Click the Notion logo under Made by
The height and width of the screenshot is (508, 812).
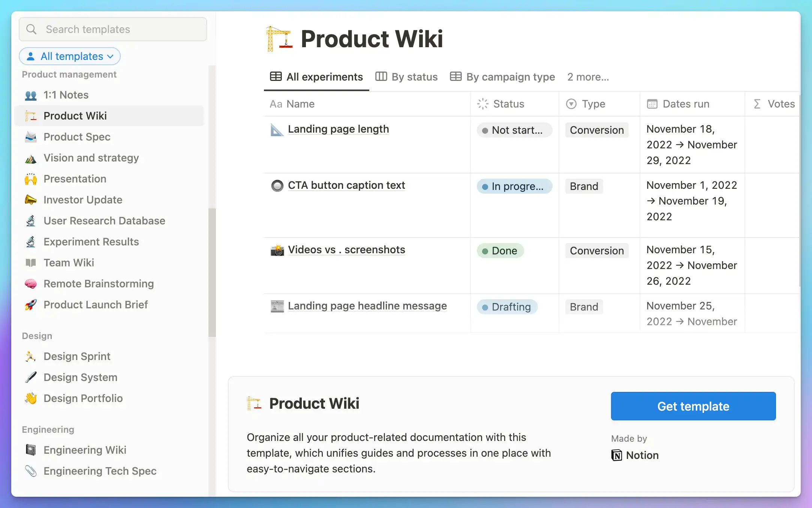coord(617,455)
